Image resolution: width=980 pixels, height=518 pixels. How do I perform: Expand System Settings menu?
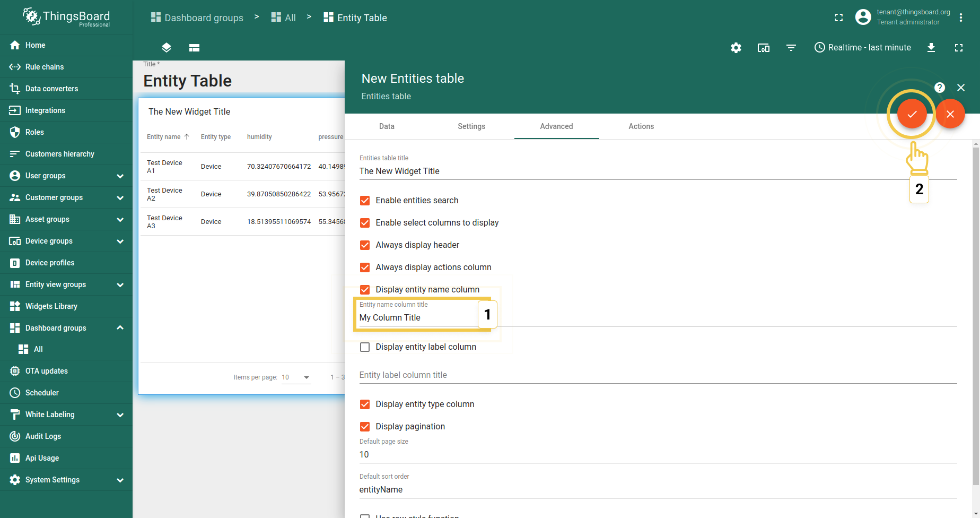[x=120, y=480]
